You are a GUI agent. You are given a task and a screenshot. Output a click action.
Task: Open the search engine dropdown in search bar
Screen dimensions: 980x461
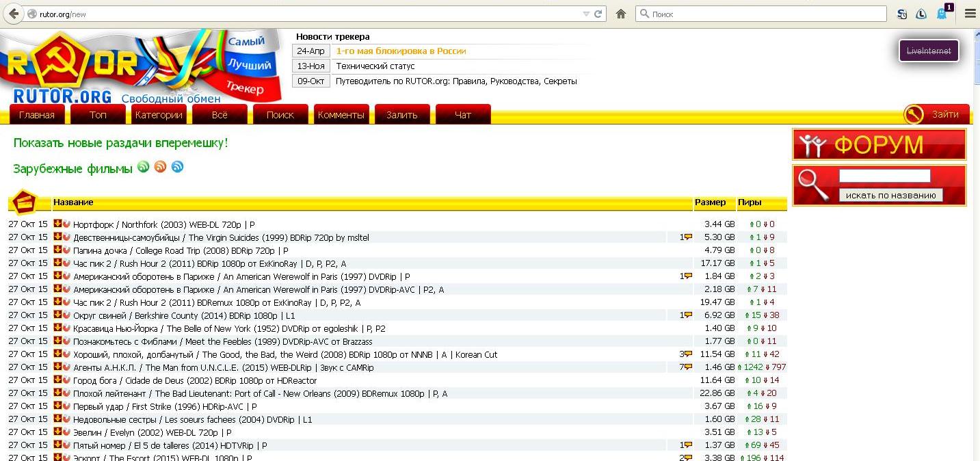[644, 14]
